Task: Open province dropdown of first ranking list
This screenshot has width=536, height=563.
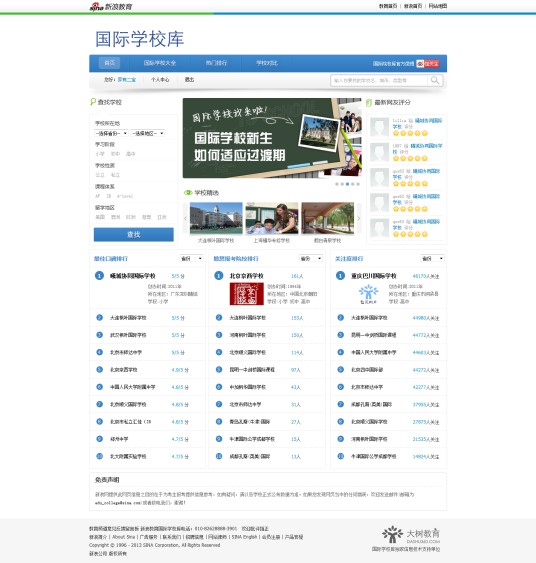Action: coord(191,259)
